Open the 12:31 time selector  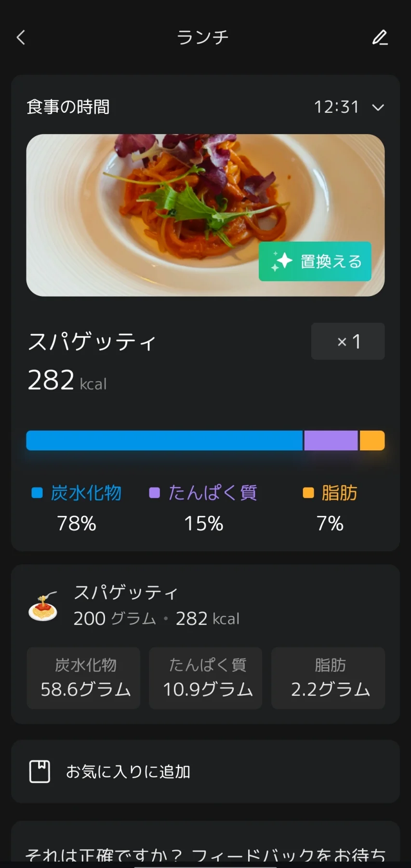tap(336, 107)
